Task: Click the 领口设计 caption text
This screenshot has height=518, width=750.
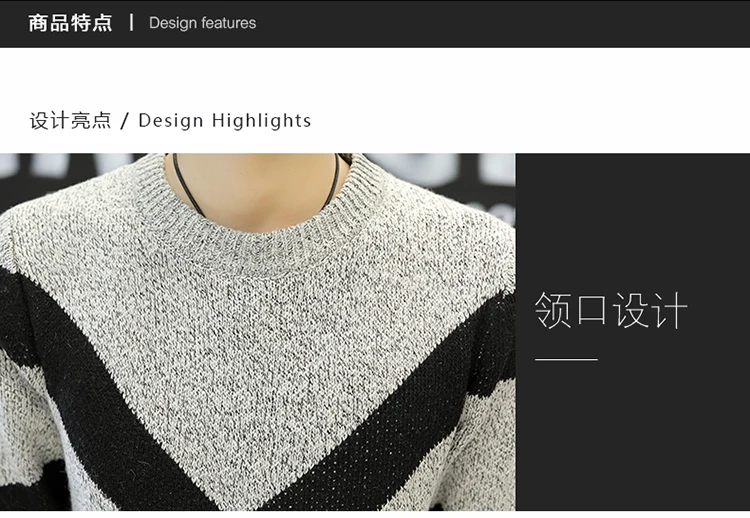Action: pyautogui.click(x=611, y=310)
